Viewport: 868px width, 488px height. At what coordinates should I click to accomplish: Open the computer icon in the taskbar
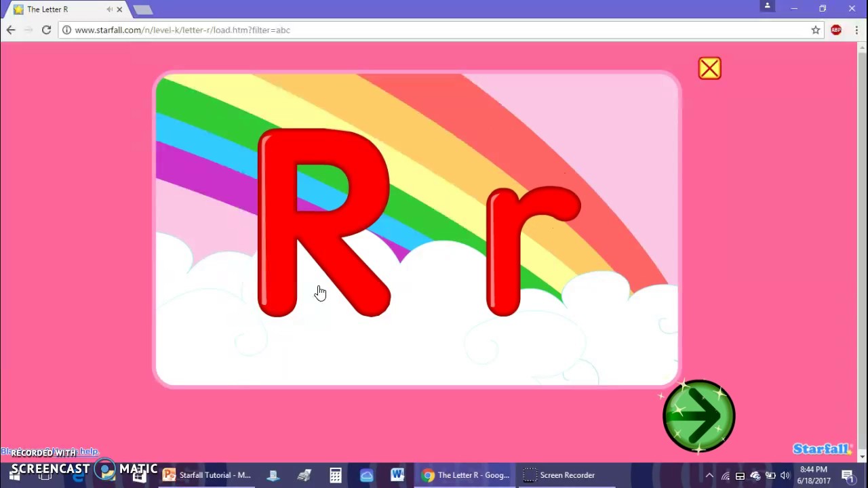click(273, 475)
